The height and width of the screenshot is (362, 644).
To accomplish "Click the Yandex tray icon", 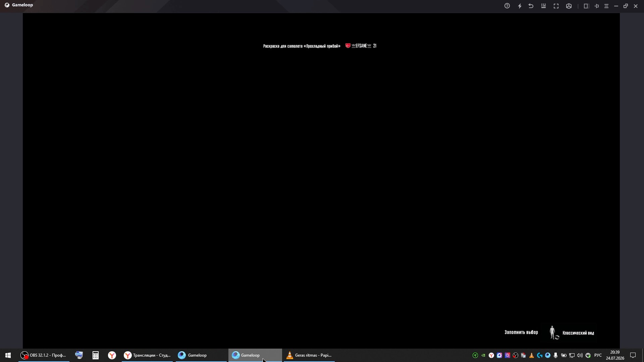I will point(491,355).
